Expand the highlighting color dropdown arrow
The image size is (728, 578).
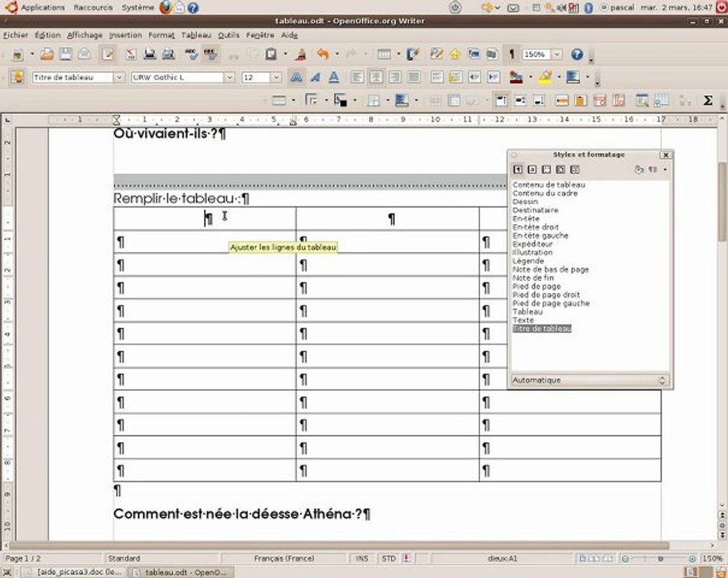tap(559, 77)
